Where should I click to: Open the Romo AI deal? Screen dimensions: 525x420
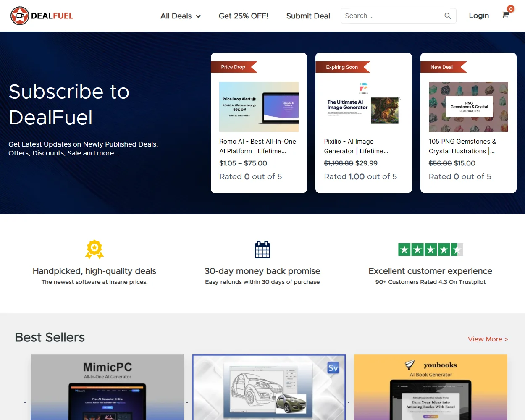coord(257,146)
